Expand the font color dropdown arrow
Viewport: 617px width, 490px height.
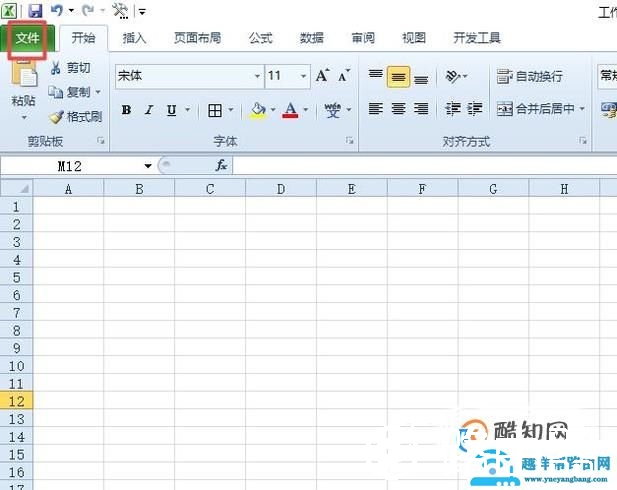point(306,110)
